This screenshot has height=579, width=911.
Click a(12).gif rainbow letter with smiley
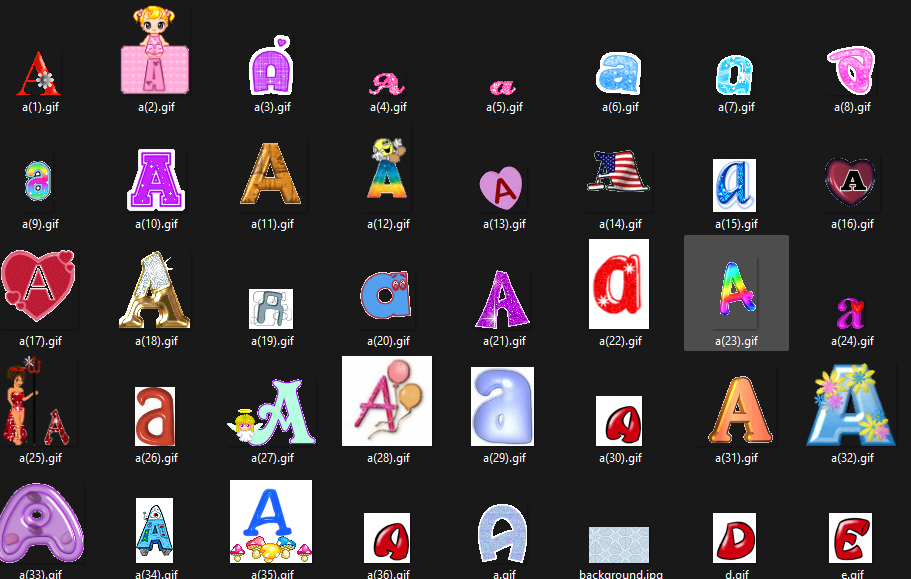point(387,170)
